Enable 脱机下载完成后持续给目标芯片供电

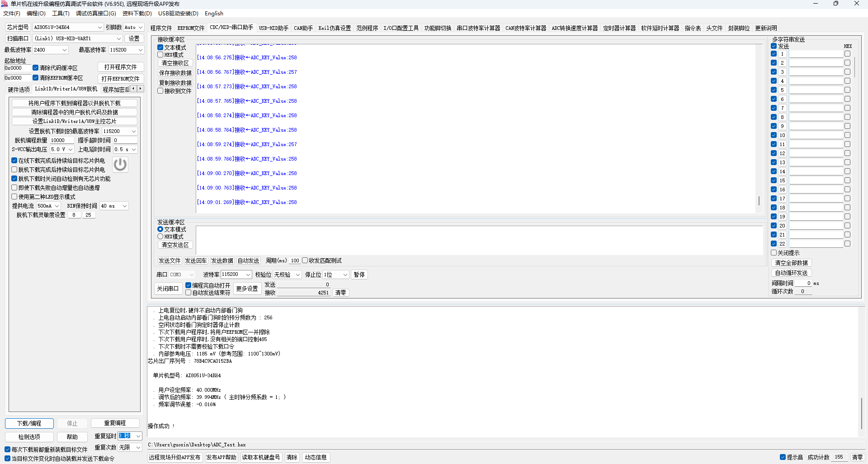tap(14, 170)
